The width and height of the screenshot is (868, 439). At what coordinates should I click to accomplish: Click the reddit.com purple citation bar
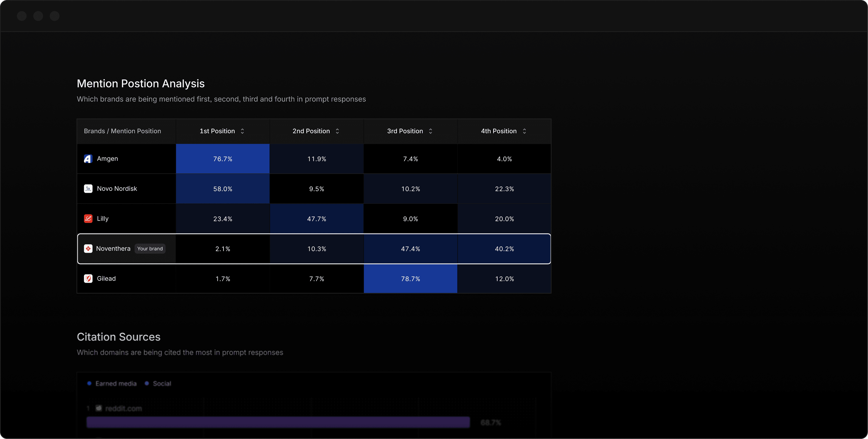click(x=278, y=422)
